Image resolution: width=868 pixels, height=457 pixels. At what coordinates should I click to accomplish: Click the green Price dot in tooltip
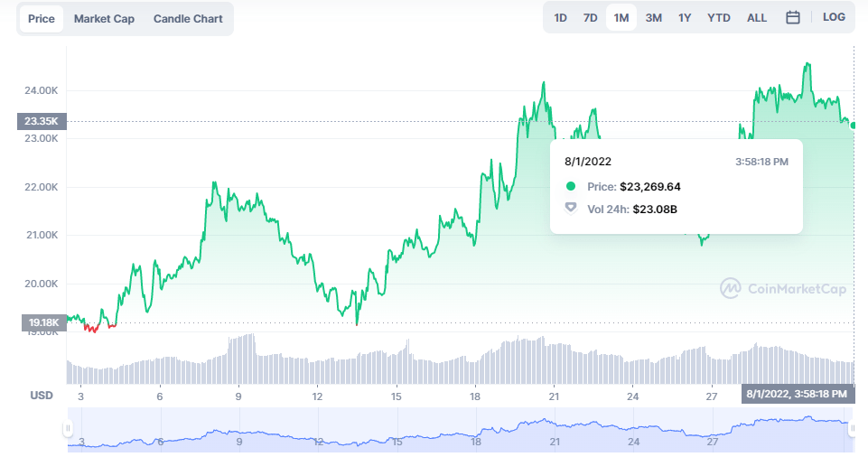(x=571, y=187)
